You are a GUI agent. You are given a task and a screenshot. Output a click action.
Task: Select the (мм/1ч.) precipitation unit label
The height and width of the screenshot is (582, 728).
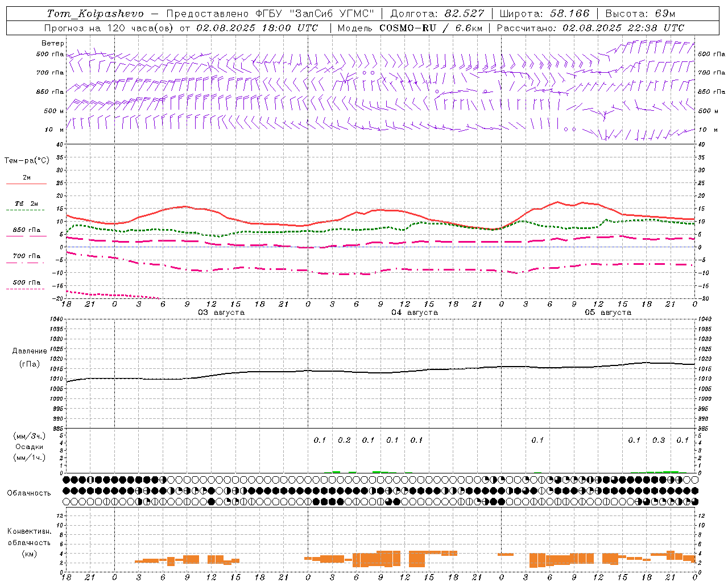coord(30,458)
